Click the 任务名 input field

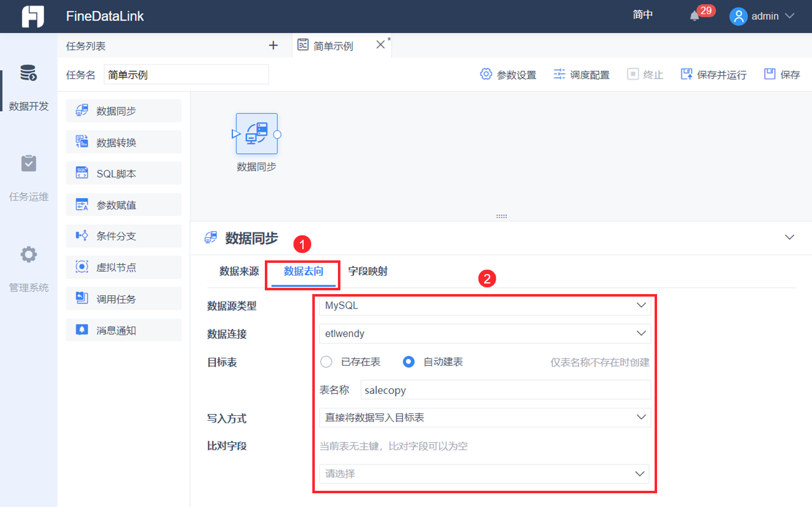[x=186, y=75]
